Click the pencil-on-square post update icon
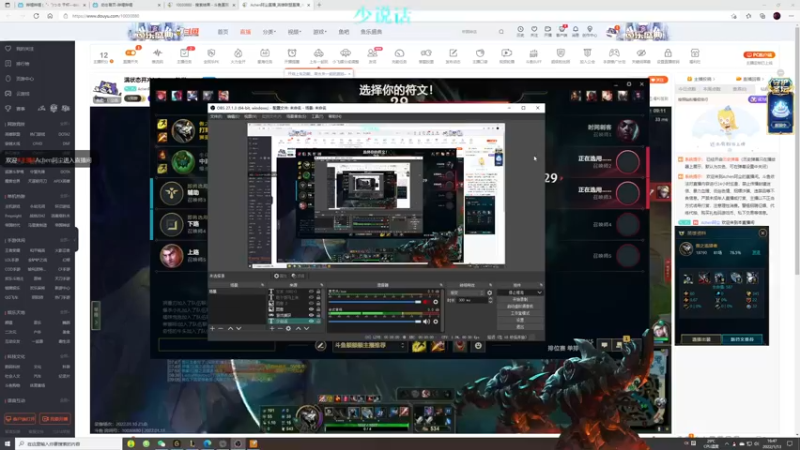The image size is (800, 450). pyautogui.click(x=453, y=53)
